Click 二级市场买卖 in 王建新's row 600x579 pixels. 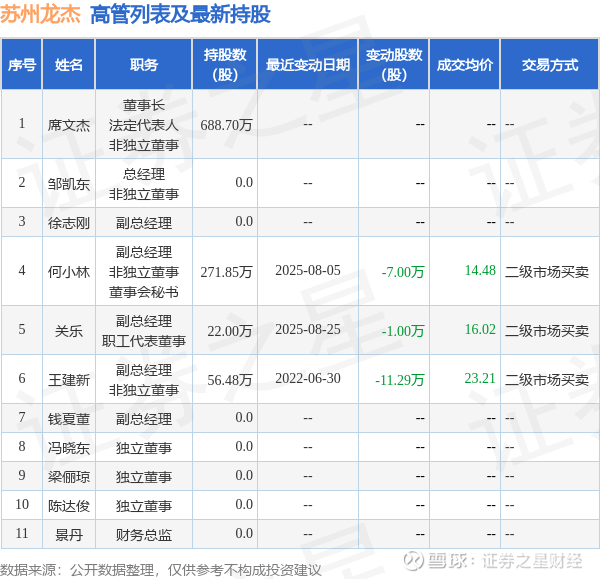point(547,380)
